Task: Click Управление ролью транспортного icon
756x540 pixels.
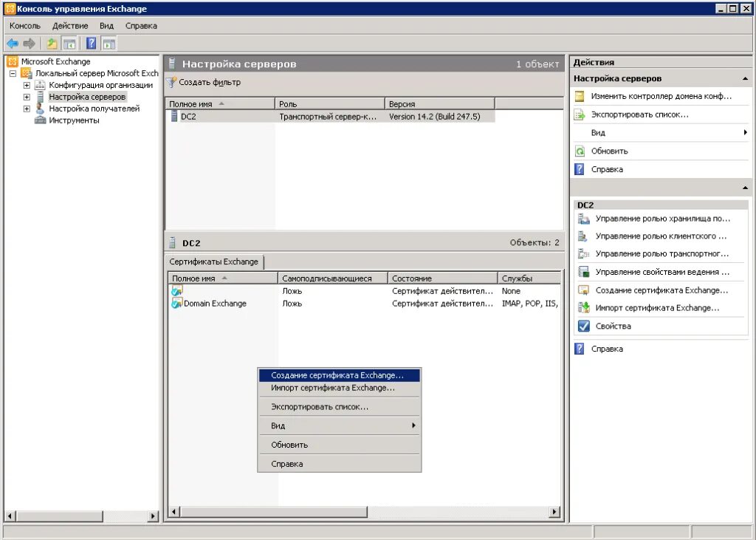Action: click(x=584, y=254)
